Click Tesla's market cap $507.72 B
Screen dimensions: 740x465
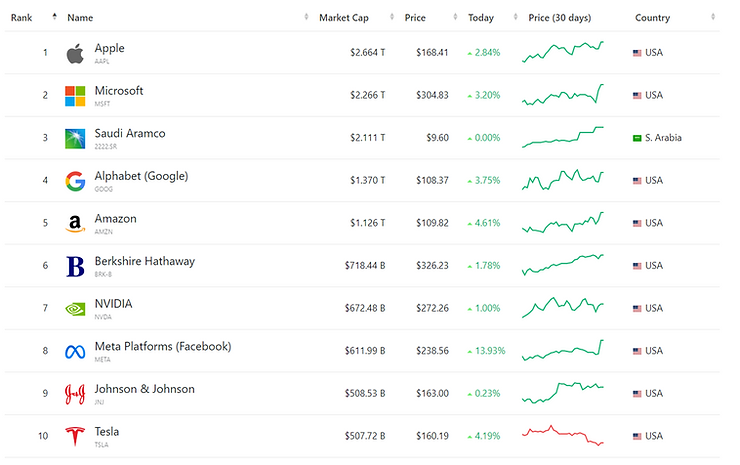[365, 436]
